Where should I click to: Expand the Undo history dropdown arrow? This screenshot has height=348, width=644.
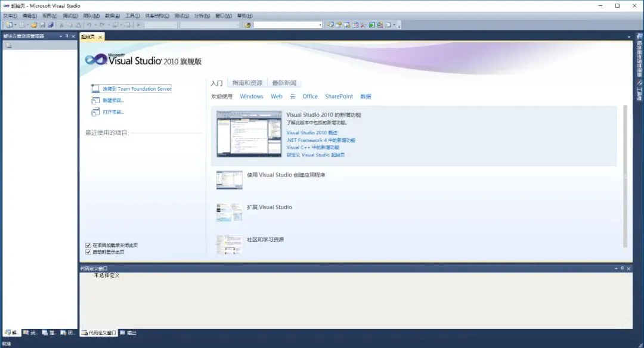click(95, 24)
